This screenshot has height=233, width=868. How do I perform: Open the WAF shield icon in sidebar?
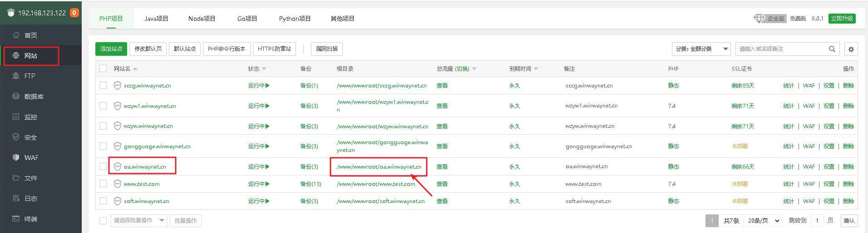click(16, 158)
